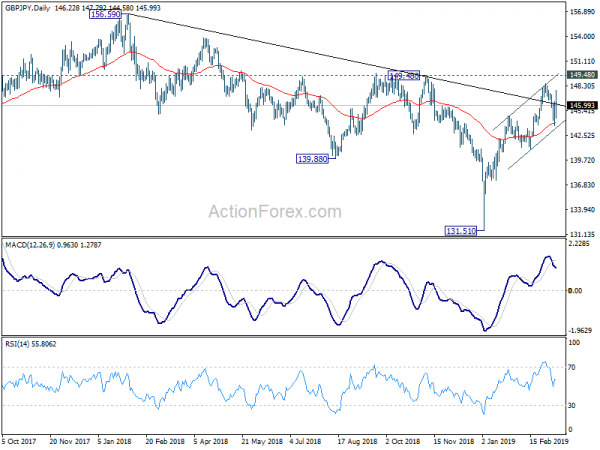The width and height of the screenshot is (600, 450).
Task: Click the 20 Nov 2017 date label
Action: point(70,441)
